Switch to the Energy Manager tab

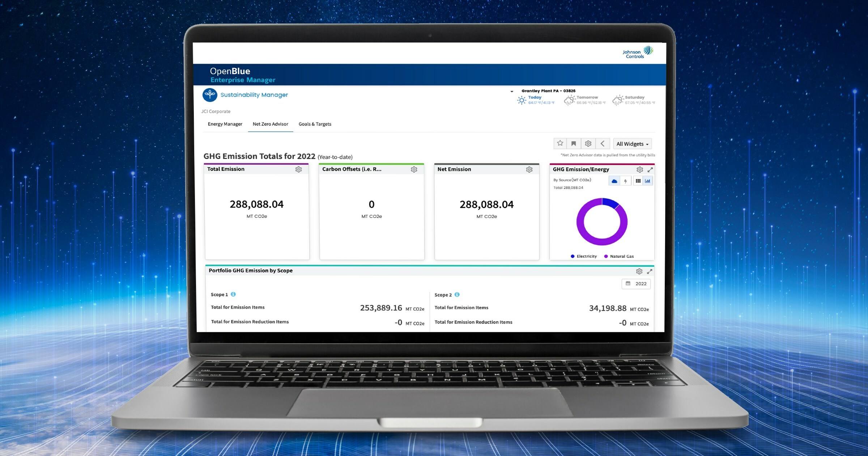click(225, 124)
